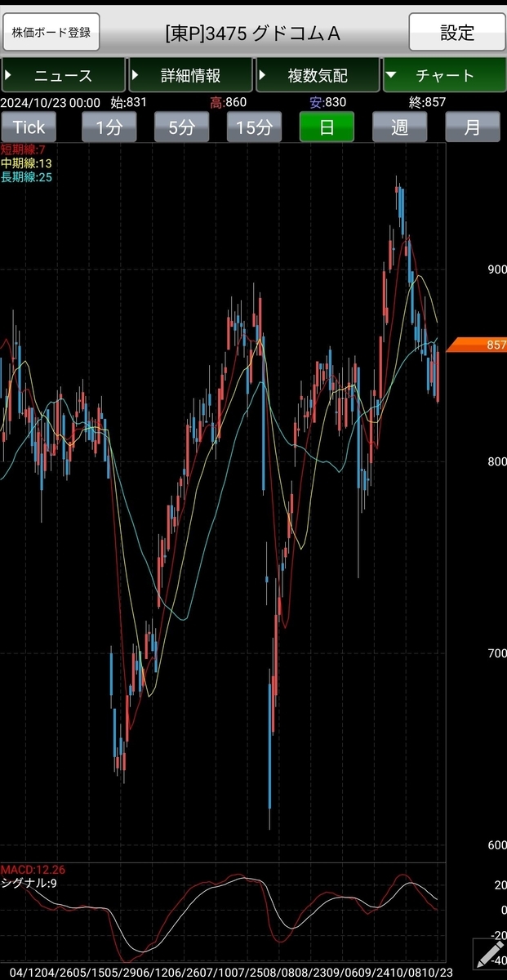
Task: Click the 900 price axis label
Action: pyautogui.click(x=497, y=269)
